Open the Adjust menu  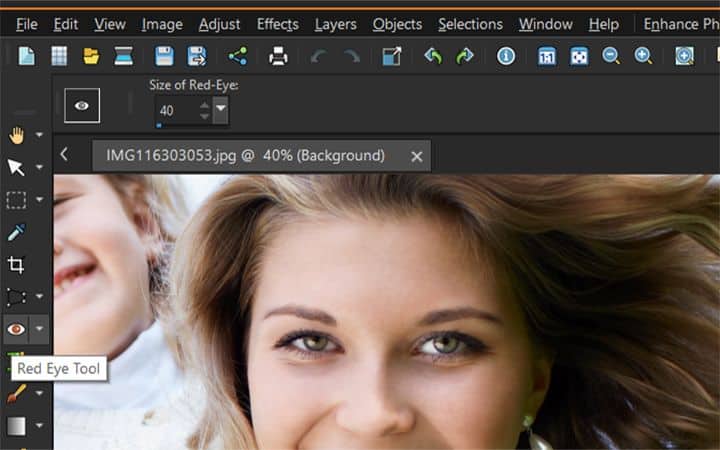(219, 24)
